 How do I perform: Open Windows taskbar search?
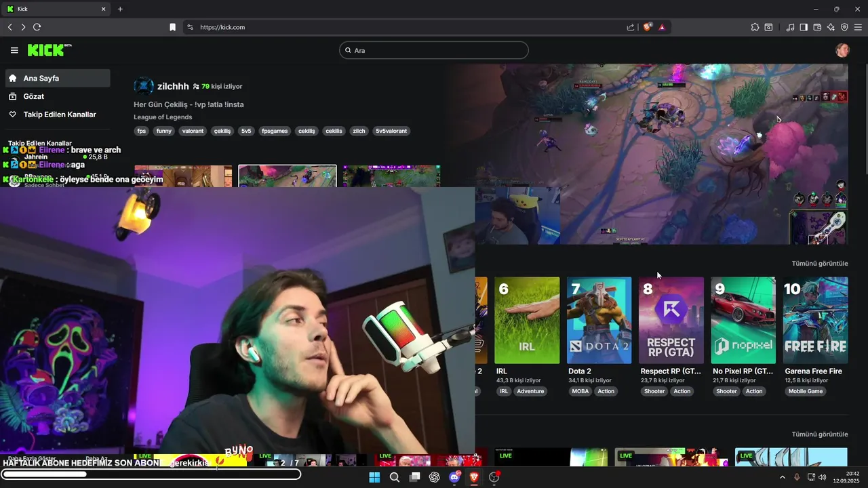[x=395, y=477]
